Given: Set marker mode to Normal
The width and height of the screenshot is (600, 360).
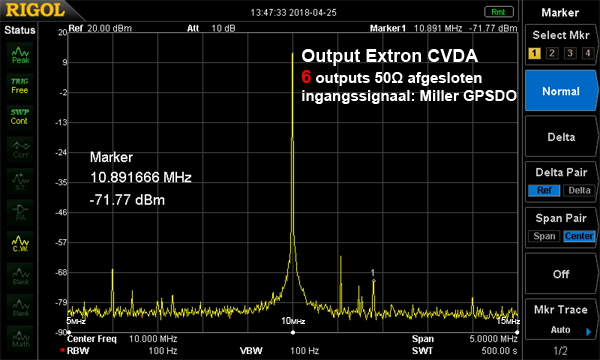Looking at the screenshot, I should [561, 91].
